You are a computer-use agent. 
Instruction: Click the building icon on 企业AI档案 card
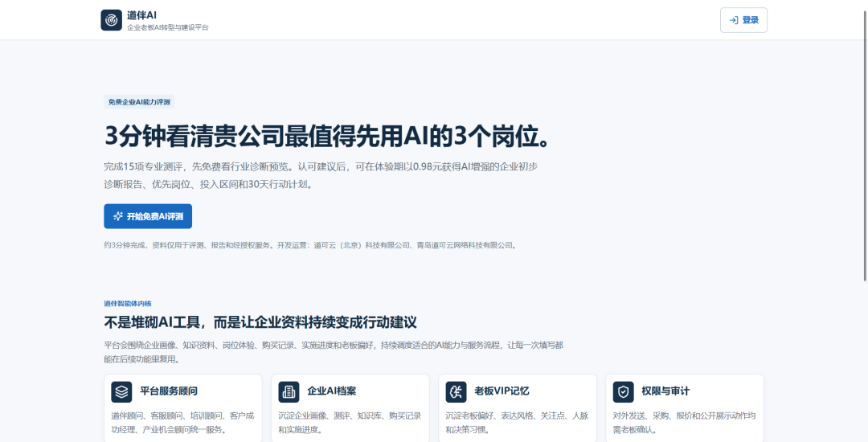coord(289,391)
